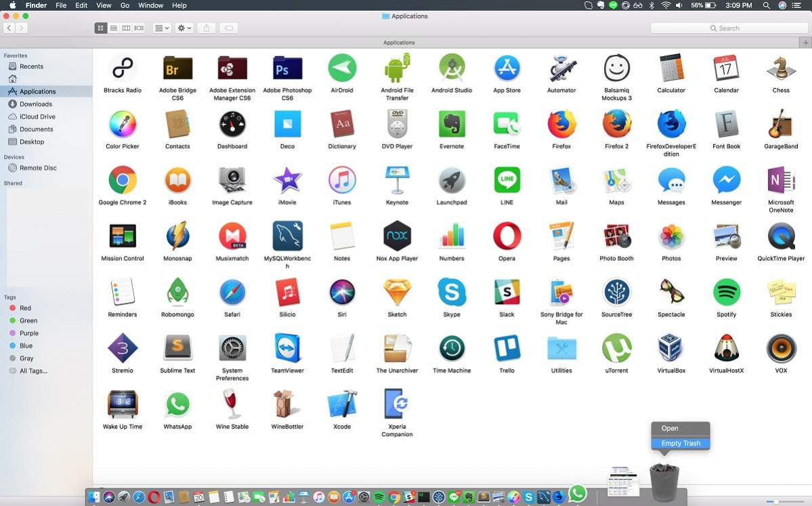Launch Android Studio from Applications
Image resolution: width=812 pixels, height=506 pixels.
point(452,68)
